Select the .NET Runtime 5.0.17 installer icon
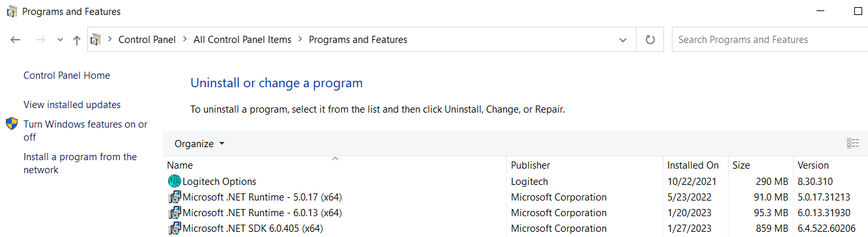This screenshot has height=237, width=868. 174,197
